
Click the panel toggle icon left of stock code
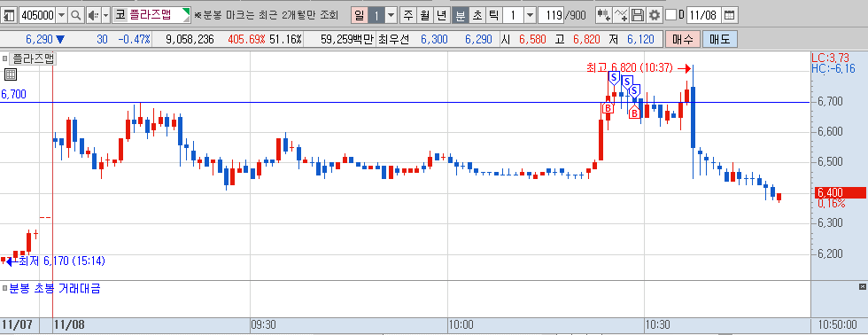(9, 15)
